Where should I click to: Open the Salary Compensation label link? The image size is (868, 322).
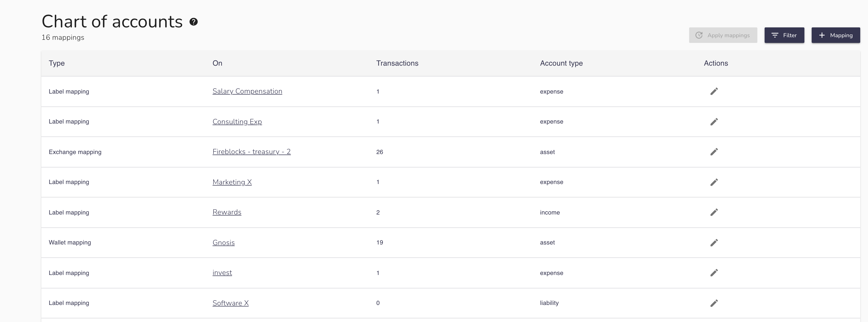pyautogui.click(x=247, y=90)
